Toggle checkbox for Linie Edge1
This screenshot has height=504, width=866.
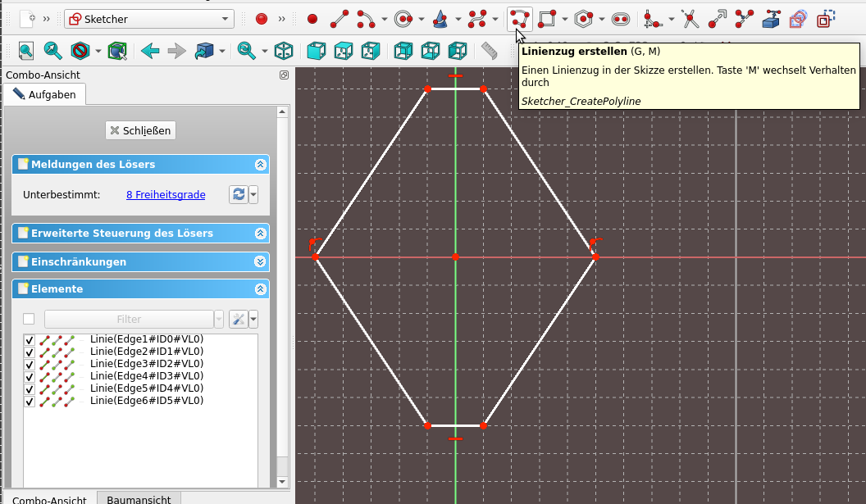click(30, 340)
